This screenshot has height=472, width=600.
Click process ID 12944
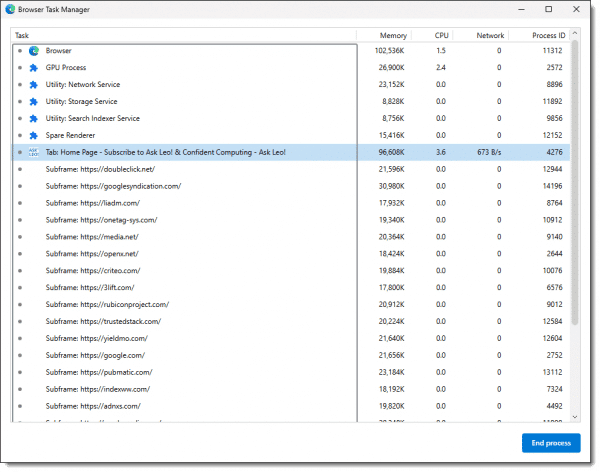click(553, 169)
